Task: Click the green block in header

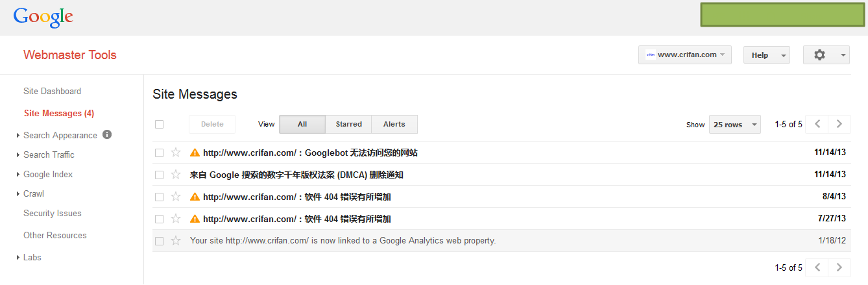Action: (x=782, y=14)
